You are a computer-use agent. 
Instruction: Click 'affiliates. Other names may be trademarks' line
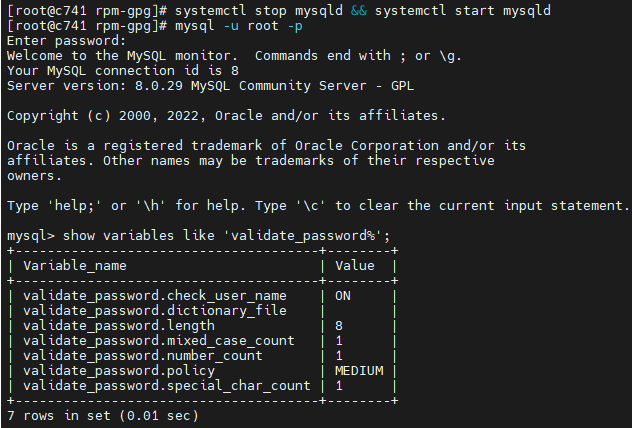click(x=251, y=161)
